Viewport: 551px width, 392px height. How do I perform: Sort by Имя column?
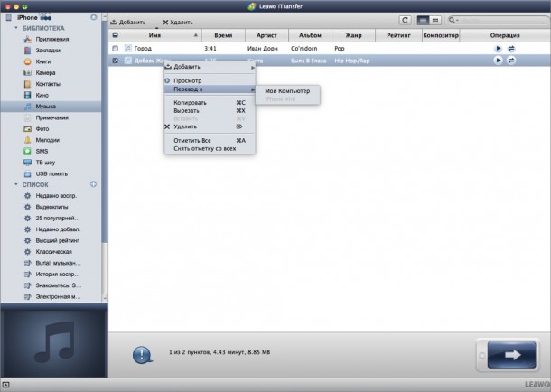pyautogui.click(x=155, y=35)
